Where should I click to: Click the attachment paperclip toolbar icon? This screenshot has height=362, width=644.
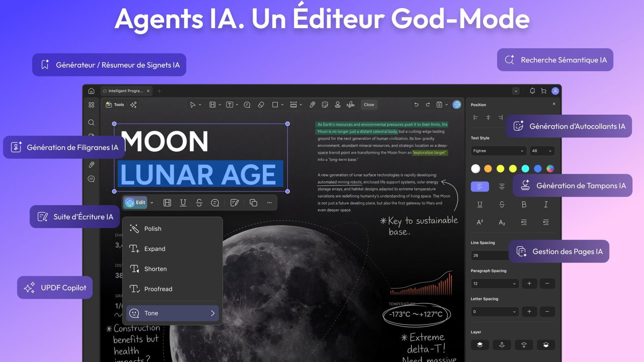click(x=312, y=105)
